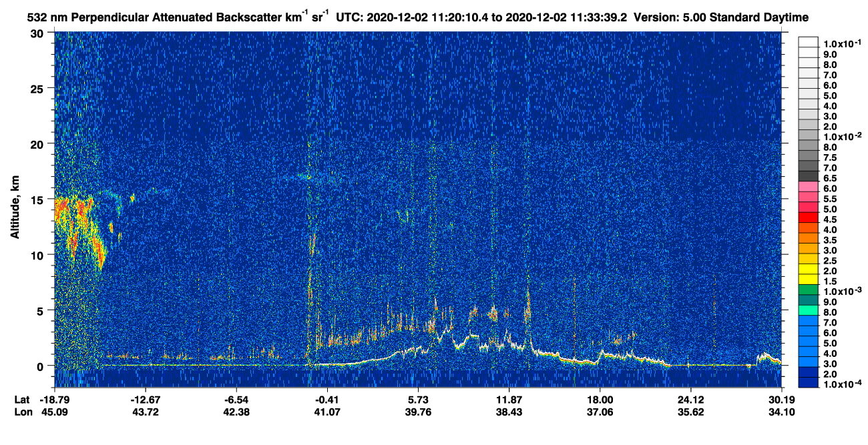Pick the orange swatch beside the 3.5 label

click(x=809, y=239)
